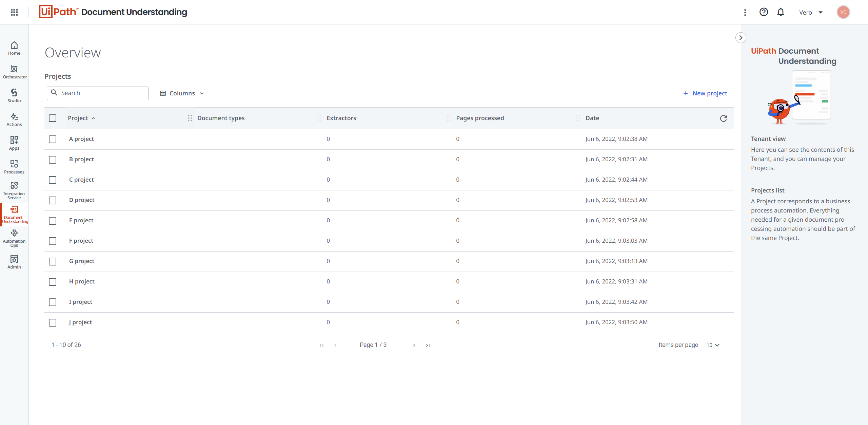Jump to the last page of projects
The height and width of the screenshot is (425, 868).
[x=428, y=345]
